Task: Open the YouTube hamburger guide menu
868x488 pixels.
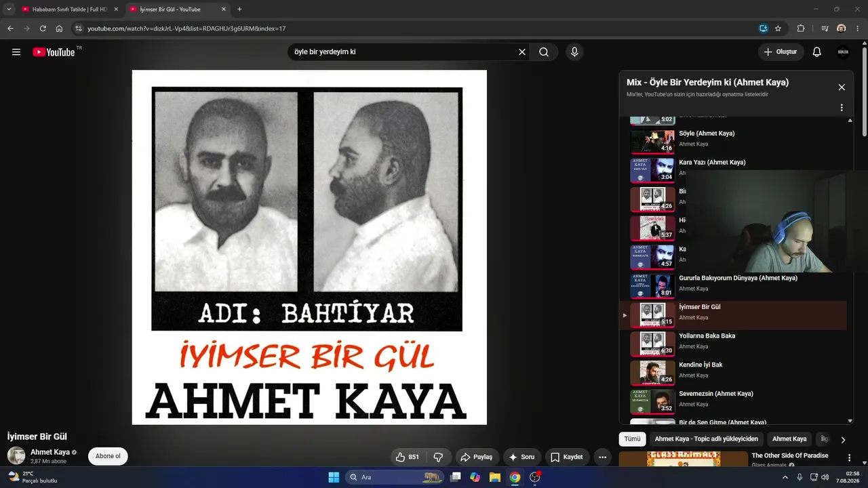Action: [16, 52]
